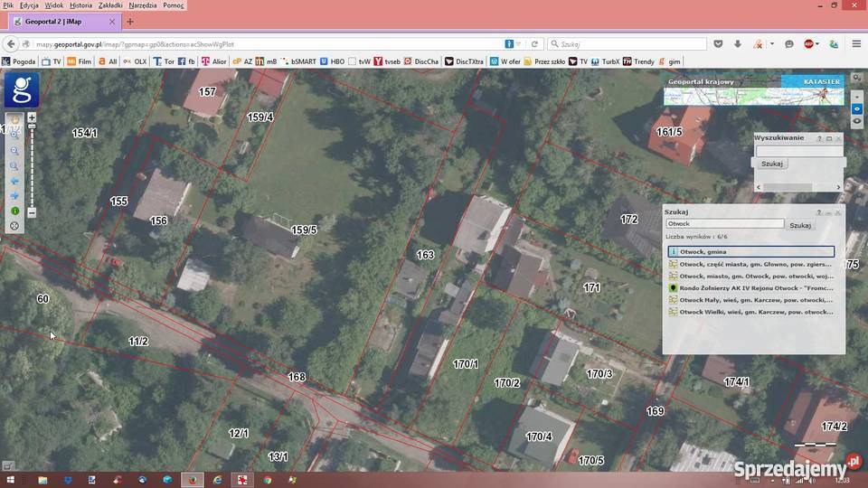
Task: Select result 'Otwock, miasto, gm. Otwock'
Action: pos(751,276)
